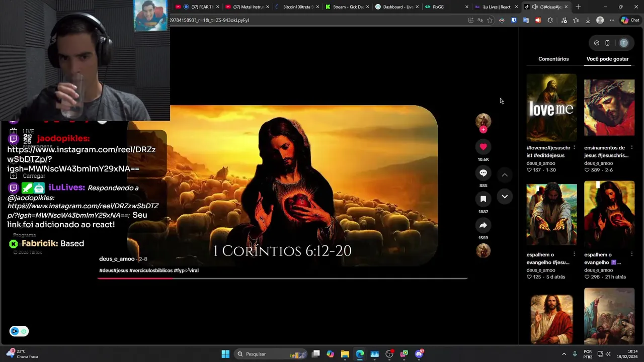Open the Windows Start menu
Image resolution: width=644 pixels, height=362 pixels.
225,354
